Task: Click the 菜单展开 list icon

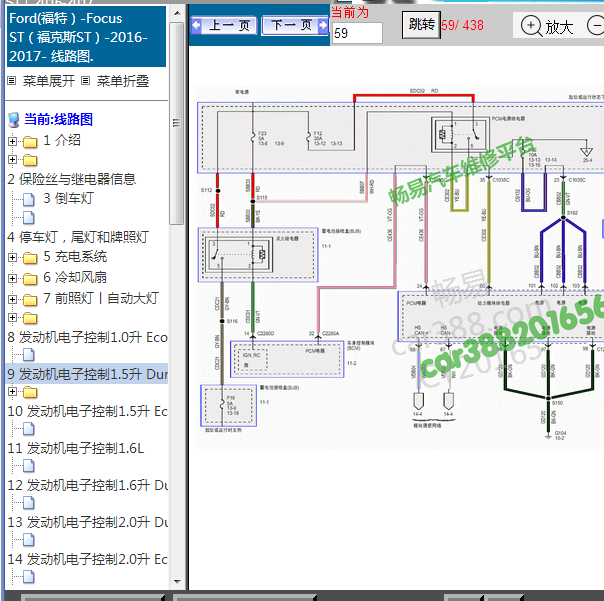Action: (12, 81)
